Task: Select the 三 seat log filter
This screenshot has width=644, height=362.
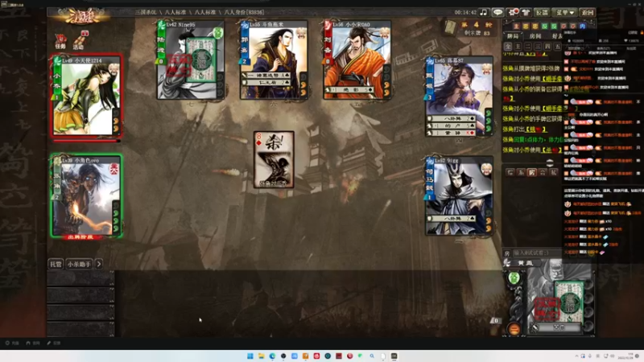Action: click(x=538, y=47)
